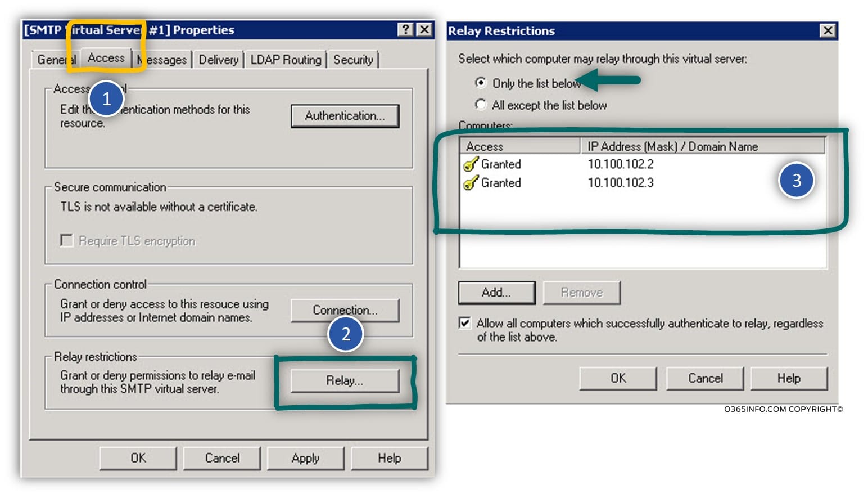Click 'Granted' text in the 10.100.102.2 row
This screenshot has height=498, width=868.
click(x=501, y=164)
